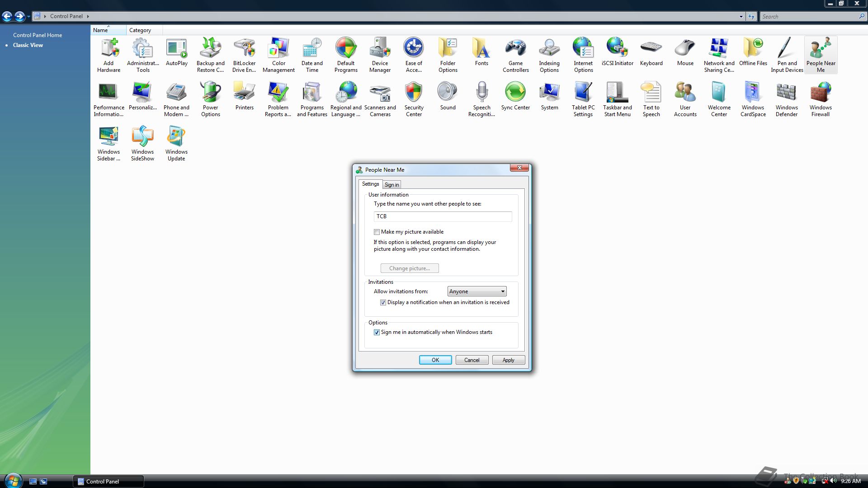
Task: Open Internet Options icon
Action: click(x=583, y=55)
